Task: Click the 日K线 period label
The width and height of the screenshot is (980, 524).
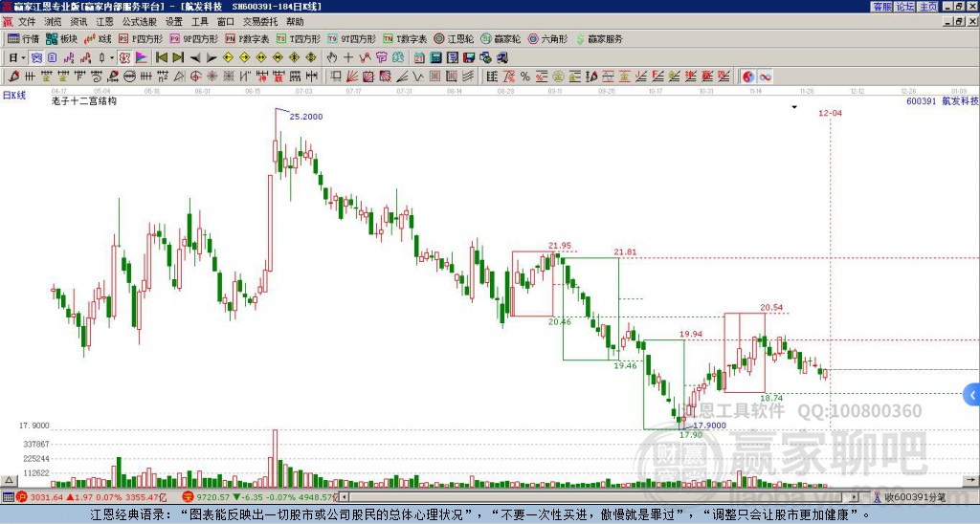Action: pyautogui.click(x=14, y=96)
